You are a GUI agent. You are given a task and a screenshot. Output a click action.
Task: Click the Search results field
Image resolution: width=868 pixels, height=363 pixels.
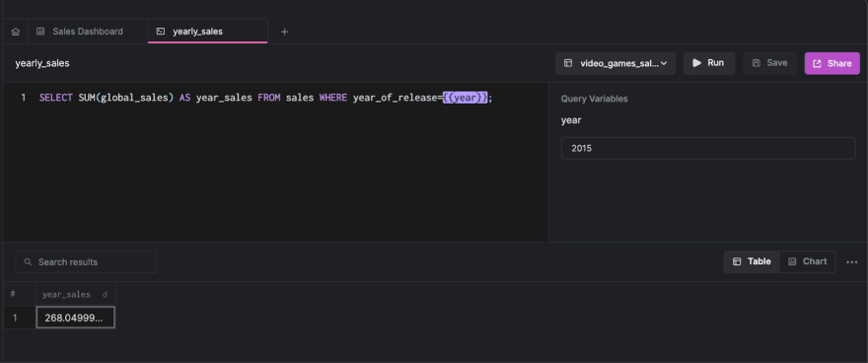pyautogui.click(x=86, y=261)
